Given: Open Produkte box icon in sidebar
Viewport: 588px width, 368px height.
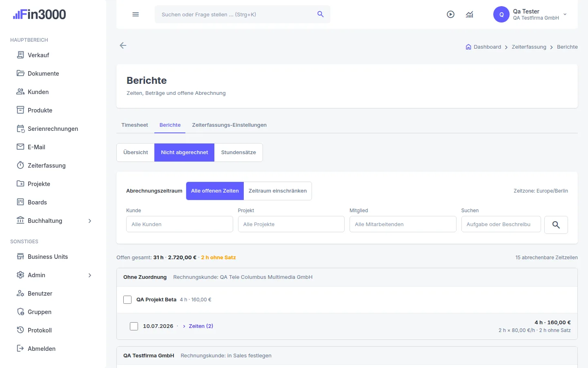Looking at the screenshot, I should [20, 110].
